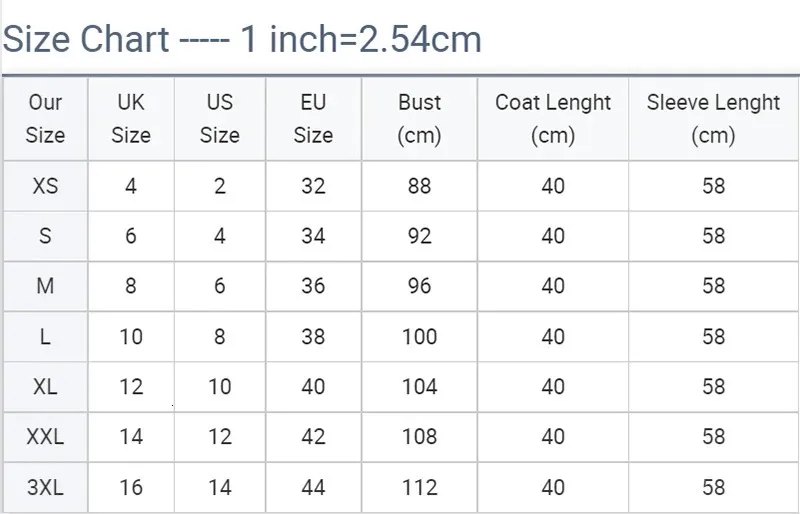
Task: Click EU size 44 cell
Action: click(313, 488)
